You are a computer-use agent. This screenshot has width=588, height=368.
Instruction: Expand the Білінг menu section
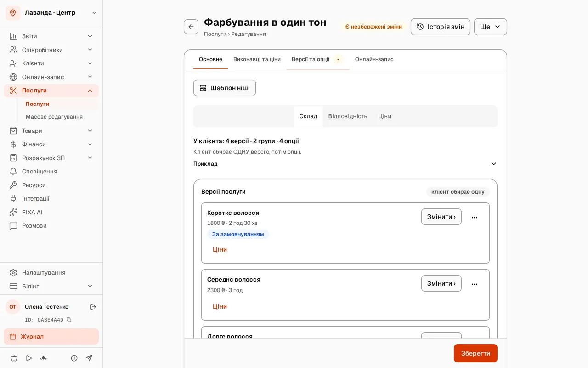coord(90,286)
